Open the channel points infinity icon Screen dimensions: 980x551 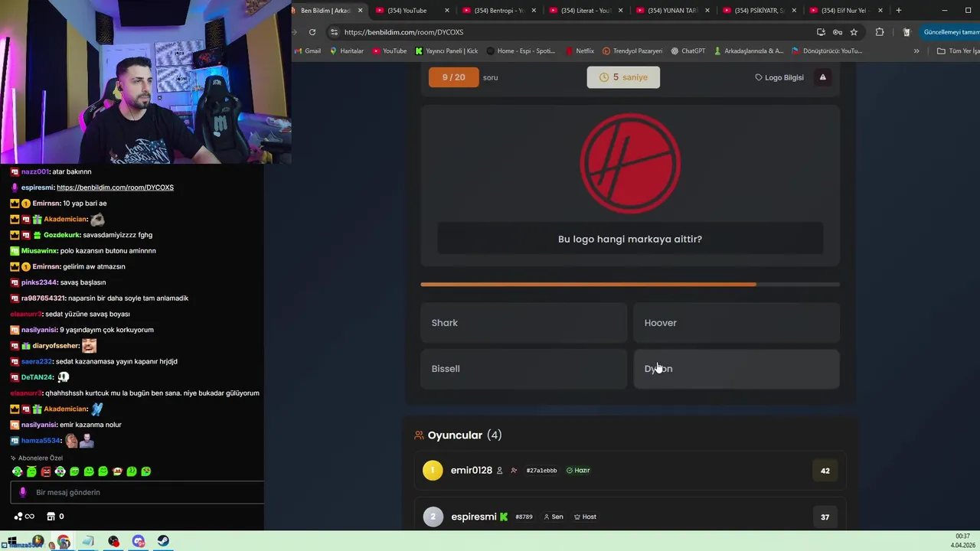pyautogui.click(x=24, y=517)
